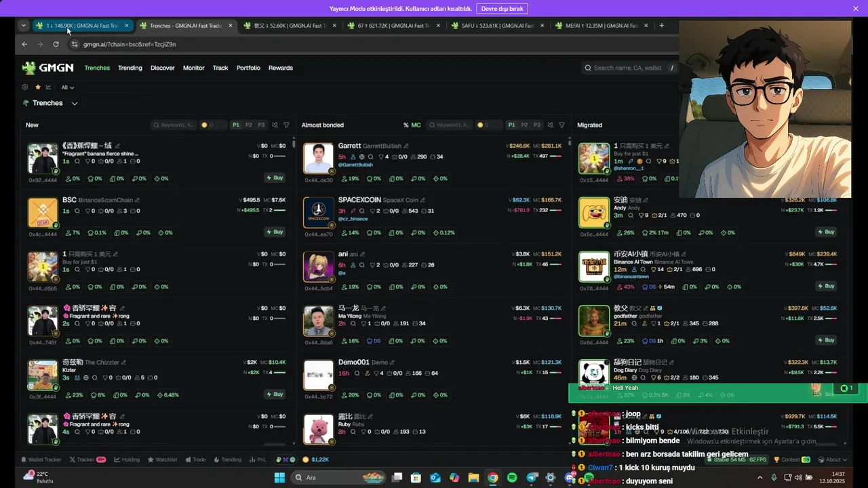Toggle MC sorting in Almost bonded header
The image size is (868, 488).
(x=416, y=125)
